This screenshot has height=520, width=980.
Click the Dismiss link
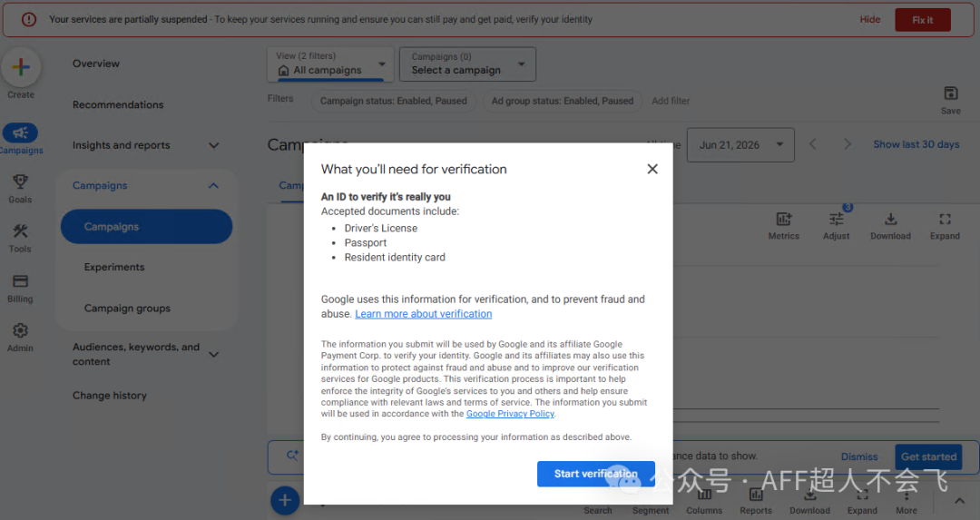click(x=858, y=456)
